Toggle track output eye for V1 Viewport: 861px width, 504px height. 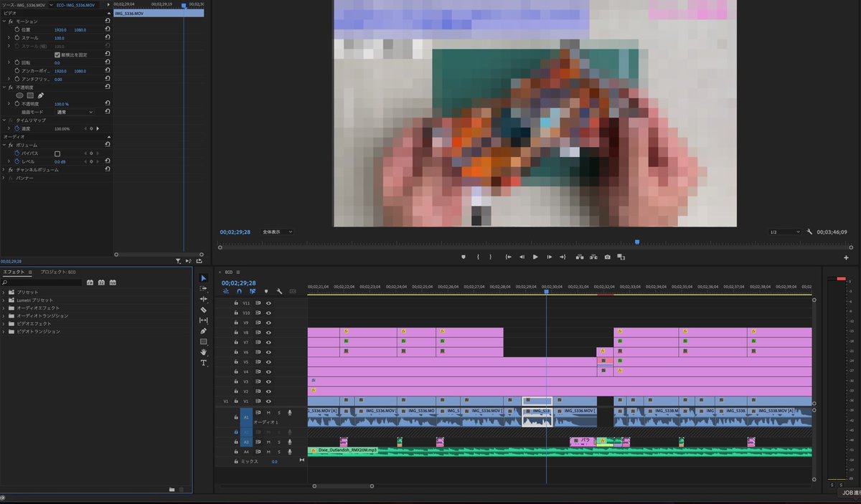coord(269,401)
